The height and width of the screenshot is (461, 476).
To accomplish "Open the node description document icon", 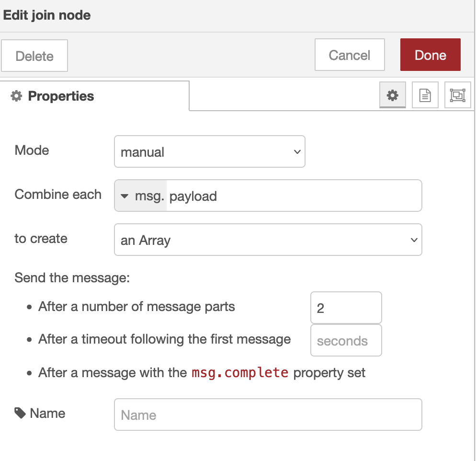I will [425, 95].
